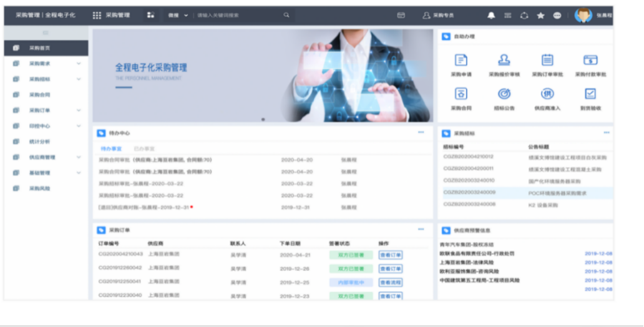
Task: Open messages via chat bubble icon
Action: pos(557,16)
